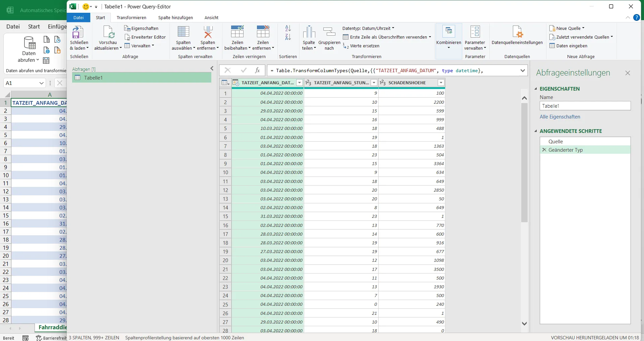644x341 pixels.
Task: Select the Quelle step
Action: click(585, 142)
